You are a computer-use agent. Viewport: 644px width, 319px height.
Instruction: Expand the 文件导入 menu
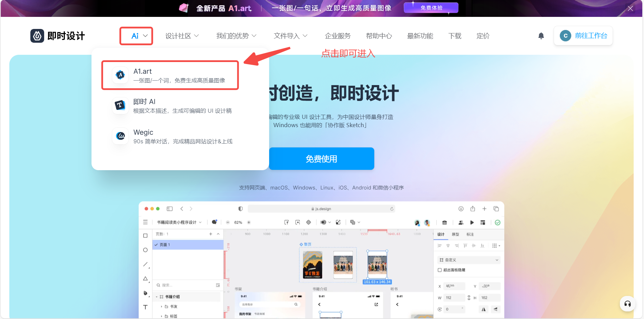tap(290, 36)
